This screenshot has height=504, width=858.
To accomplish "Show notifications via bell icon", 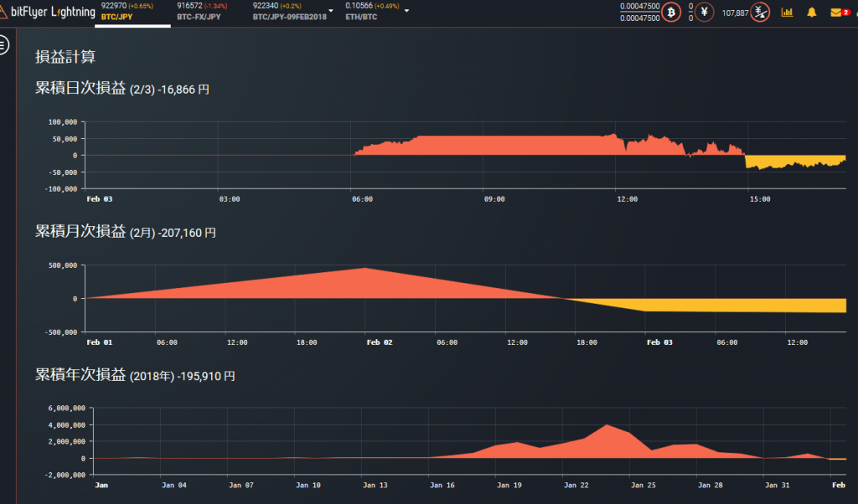I will pos(811,13).
